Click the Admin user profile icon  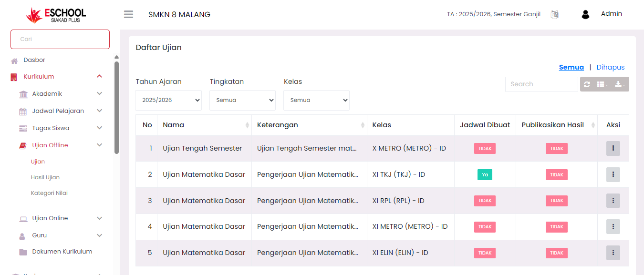point(585,14)
